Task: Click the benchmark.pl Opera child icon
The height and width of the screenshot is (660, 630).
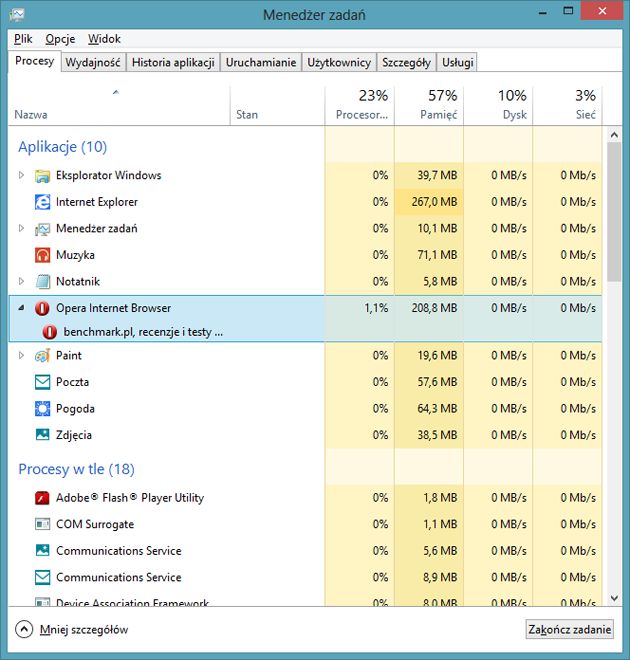Action: pyautogui.click(x=50, y=332)
